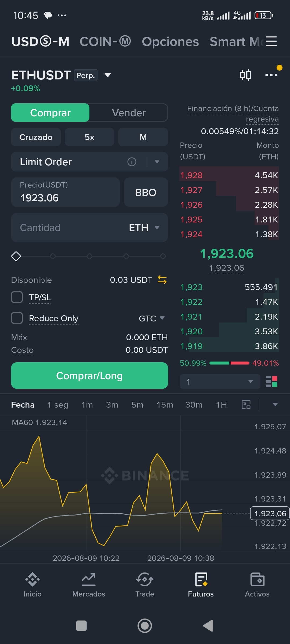Switch to USDⓈ-M tab

coord(40,42)
